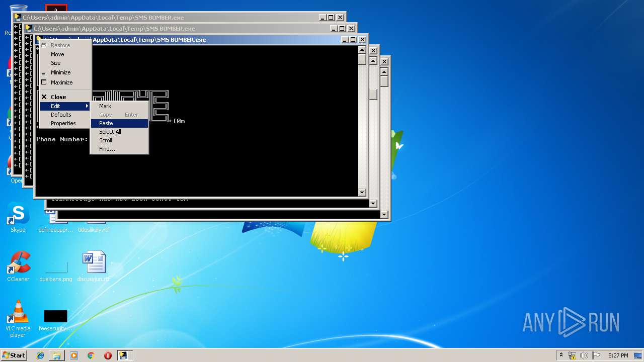
Task: Select the feesecurity black thumbnail file
Action: 56,320
